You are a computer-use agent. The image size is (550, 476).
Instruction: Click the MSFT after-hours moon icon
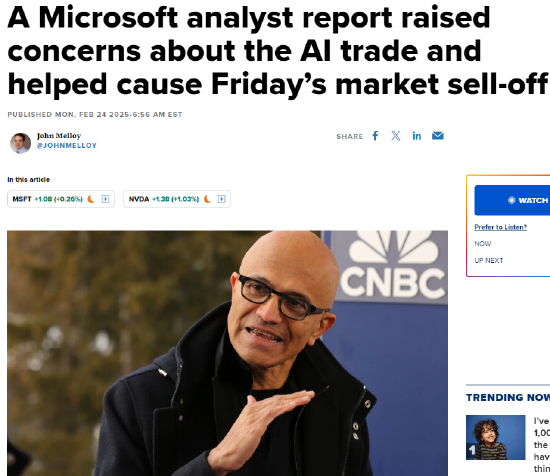[91, 199]
